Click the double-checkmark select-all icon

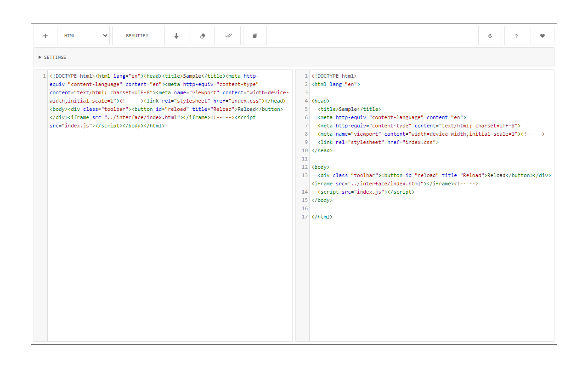coord(229,35)
